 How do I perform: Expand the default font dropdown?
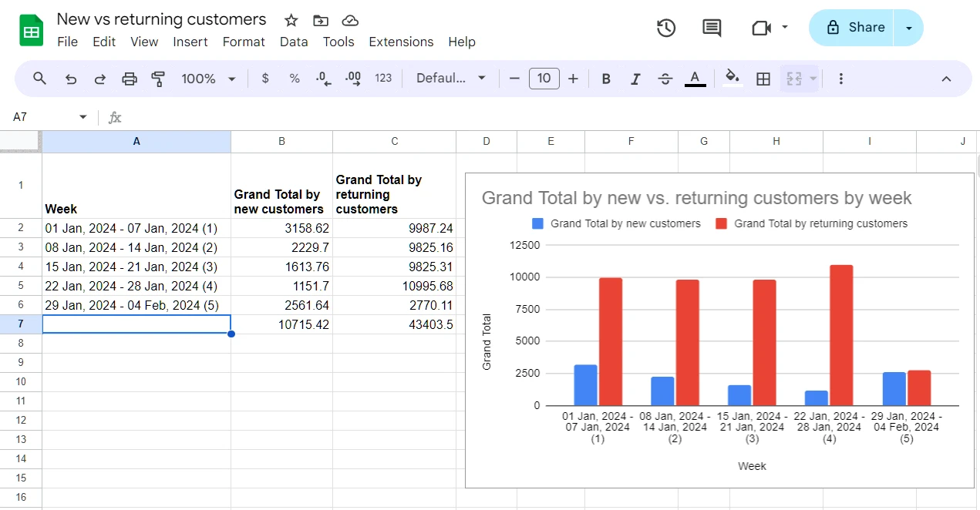[451, 79]
